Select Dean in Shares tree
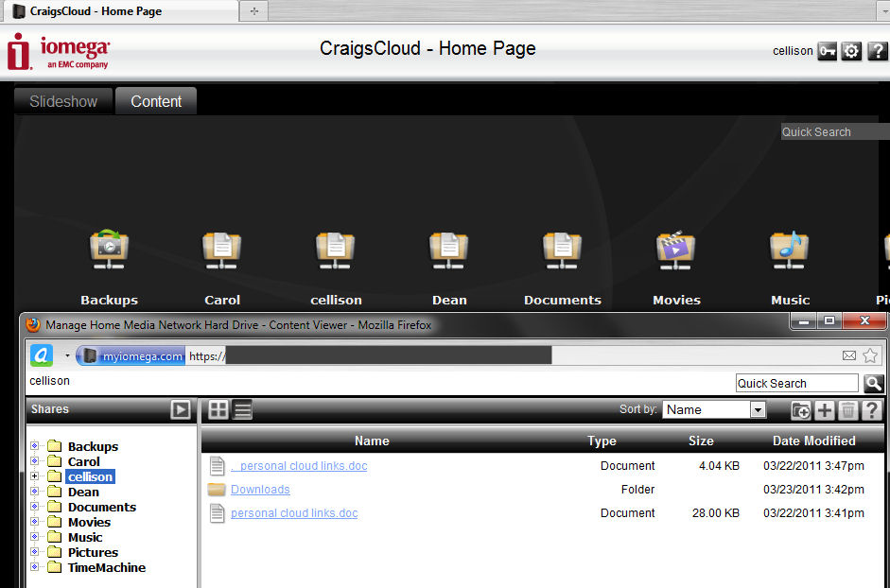890x588 pixels. [83, 492]
